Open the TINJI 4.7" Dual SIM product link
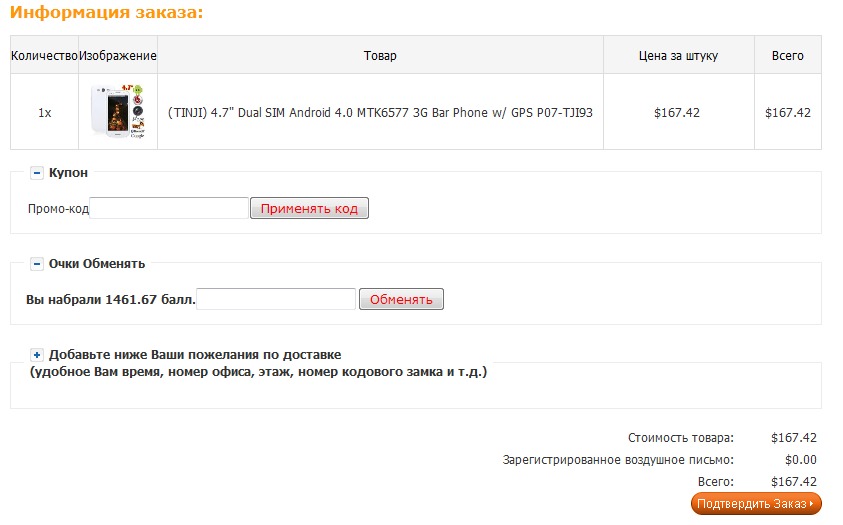Screen dimensions: 843x525 click(x=380, y=113)
